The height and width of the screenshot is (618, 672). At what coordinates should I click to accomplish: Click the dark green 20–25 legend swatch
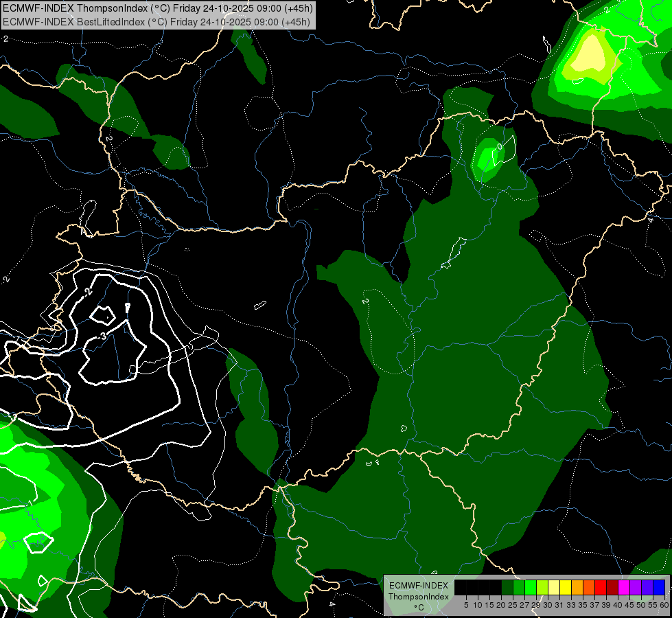(x=507, y=587)
